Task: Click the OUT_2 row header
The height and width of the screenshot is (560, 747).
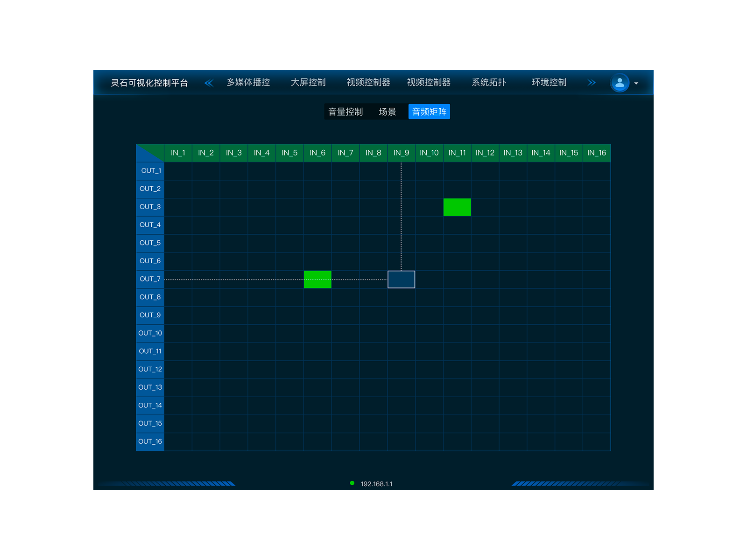Action: coord(150,189)
